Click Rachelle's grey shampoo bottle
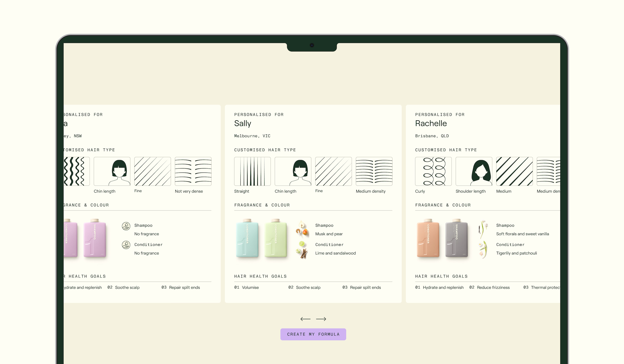This screenshot has height=364, width=624. [x=456, y=239]
